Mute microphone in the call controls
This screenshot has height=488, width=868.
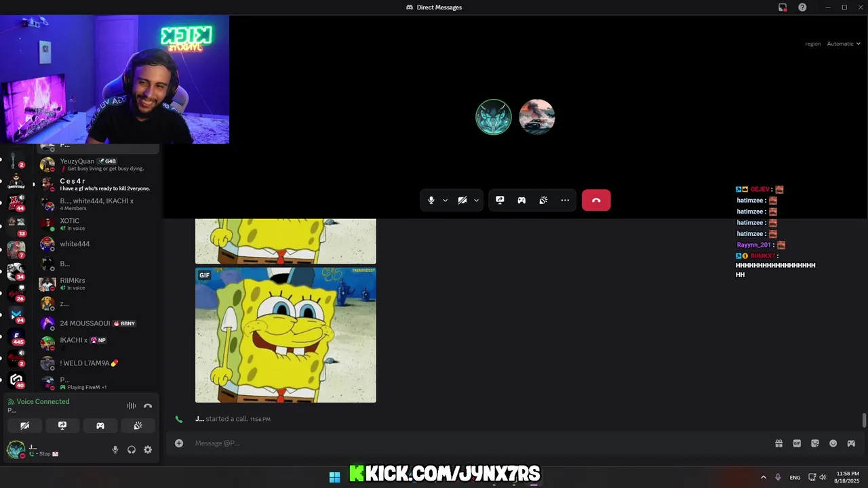click(x=431, y=200)
